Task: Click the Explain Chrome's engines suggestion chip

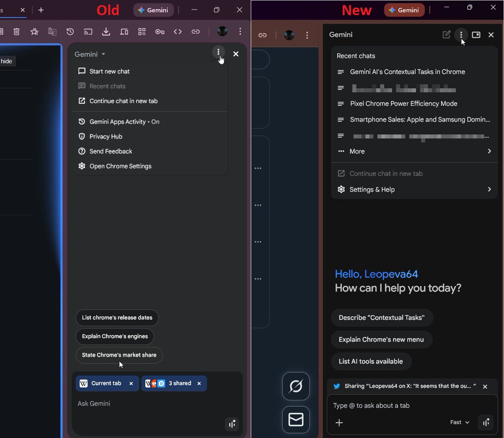Action: tap(115, 336)
